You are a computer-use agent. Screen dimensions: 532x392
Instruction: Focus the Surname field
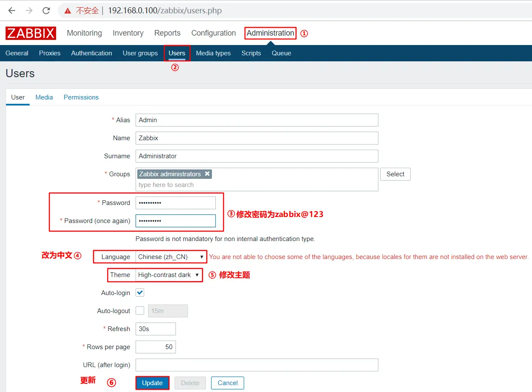pos(257,156)
